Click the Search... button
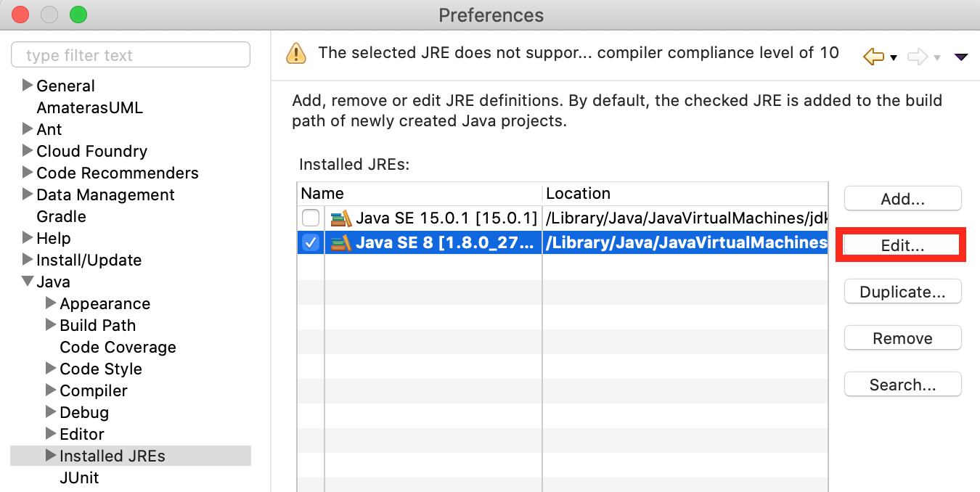Image resolution: width=980 pixels, height=492 pixels. pyautogui.click(x=903, y=385)
